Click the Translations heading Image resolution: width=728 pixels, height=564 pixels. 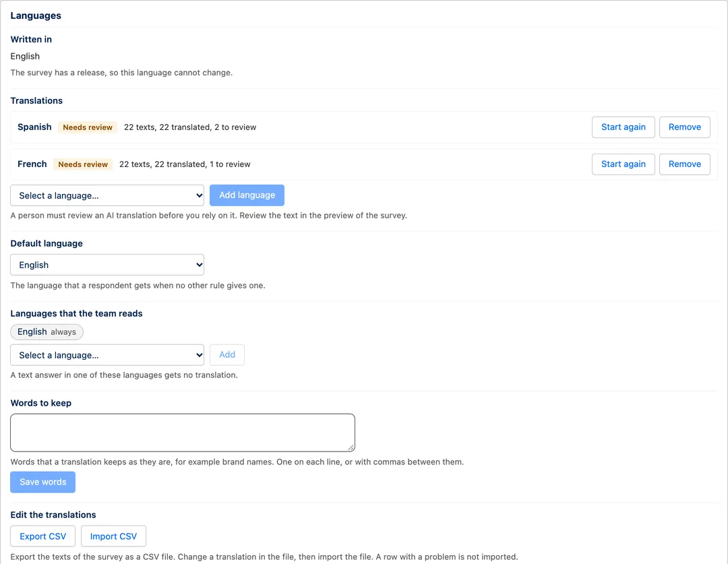click(x=36, y=100)
